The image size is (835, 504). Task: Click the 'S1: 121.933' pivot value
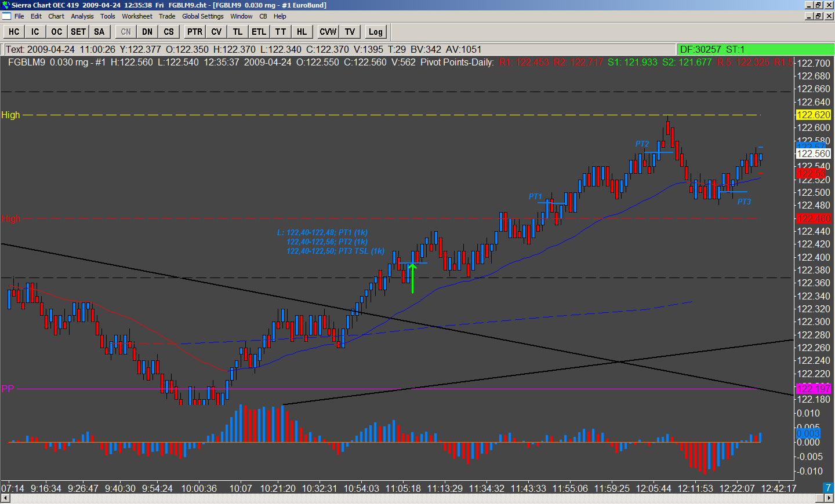(633, 62)
